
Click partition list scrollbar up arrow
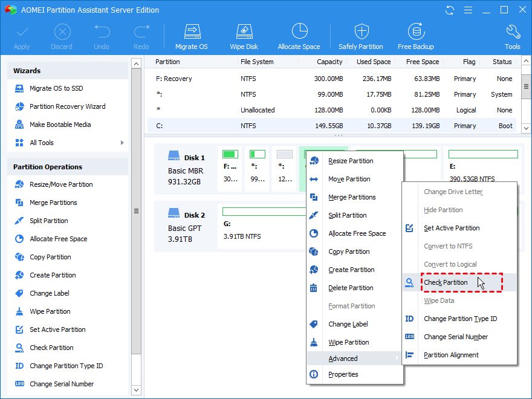(x=526, y=61)
